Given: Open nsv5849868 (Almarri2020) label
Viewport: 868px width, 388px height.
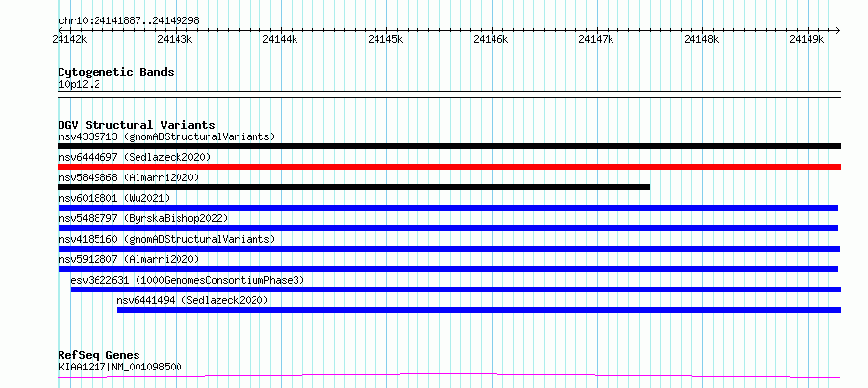Looking at the screenshot, I should click(129, 177).
